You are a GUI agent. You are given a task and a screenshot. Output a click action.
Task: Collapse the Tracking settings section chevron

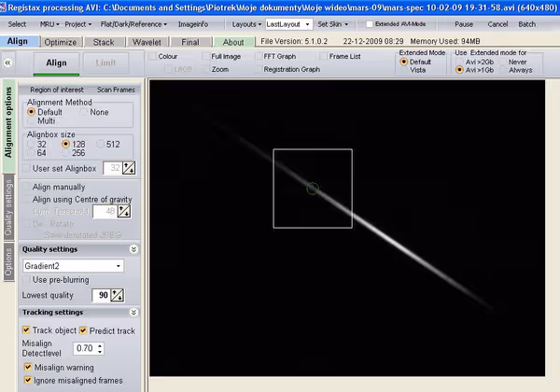click(133, 313)
